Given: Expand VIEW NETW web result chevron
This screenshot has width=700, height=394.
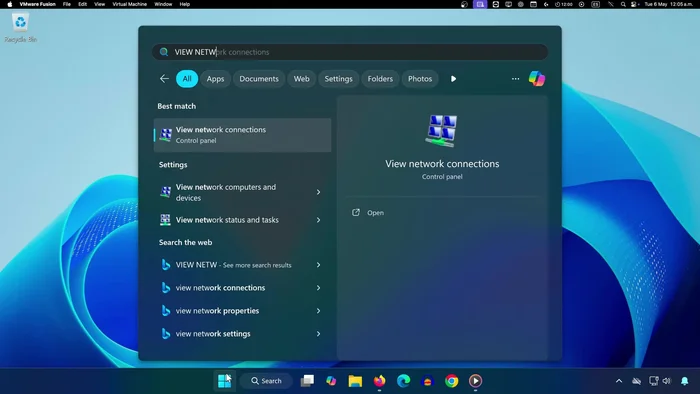Looking at the screenshot, I should 318,265.
